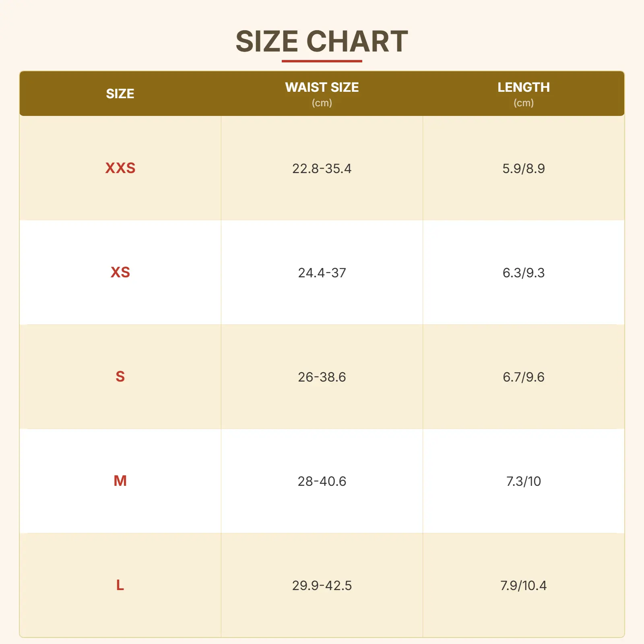
Task: Click waist value 29.9-42.5
Action: pyautogui.click(x=322, y=585)
